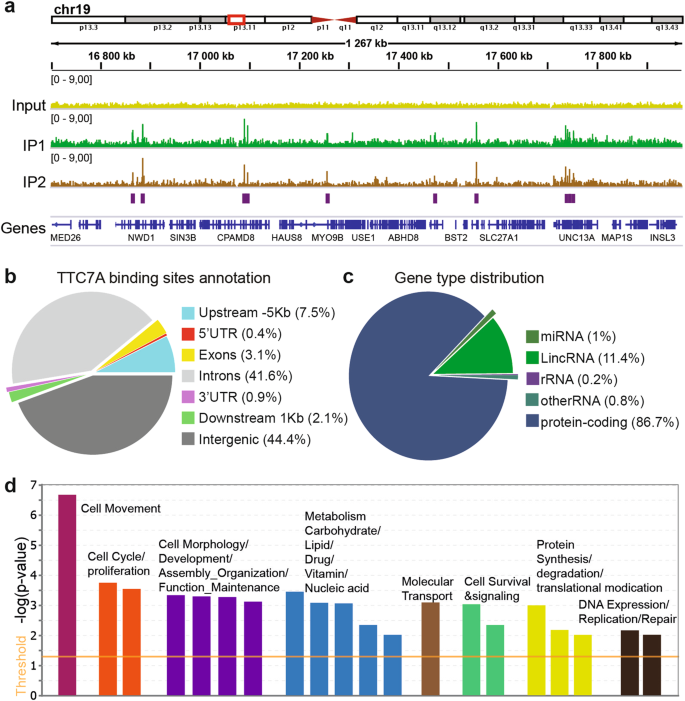Click the '16 800 kb' ruler label

coord(111,56)
